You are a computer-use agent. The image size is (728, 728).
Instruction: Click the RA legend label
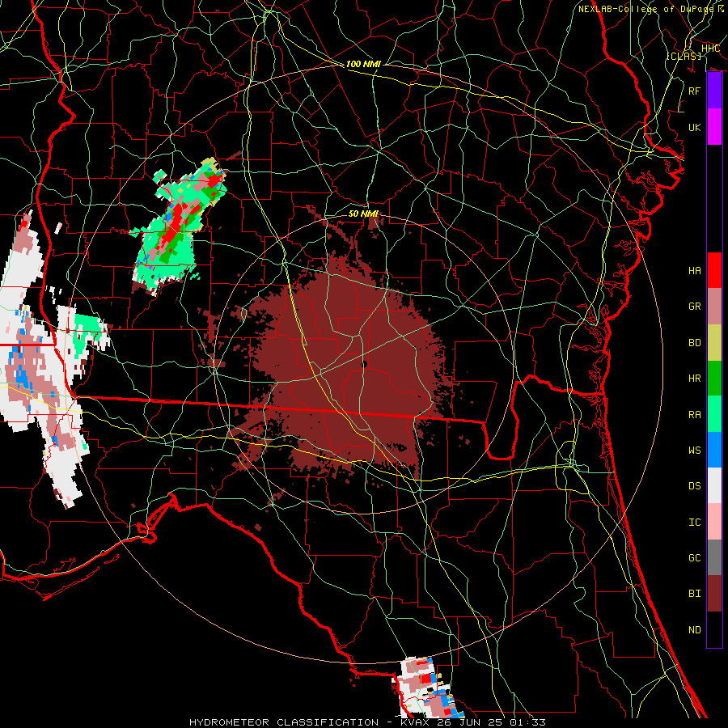coord(695,415)
